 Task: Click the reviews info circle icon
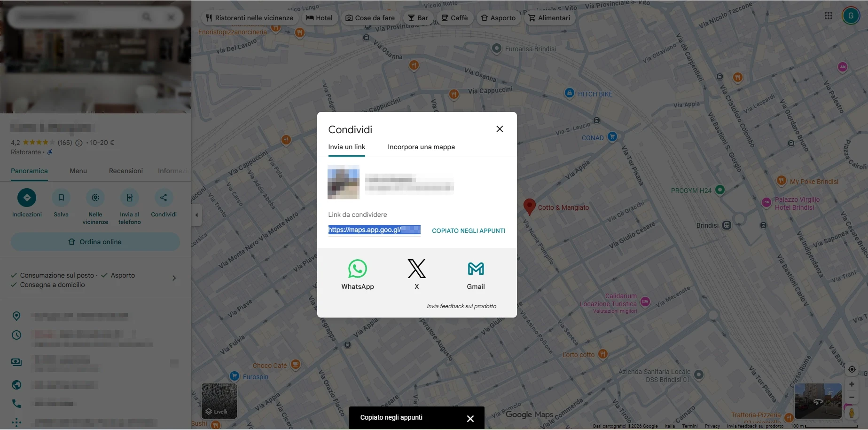pos(79,143)
